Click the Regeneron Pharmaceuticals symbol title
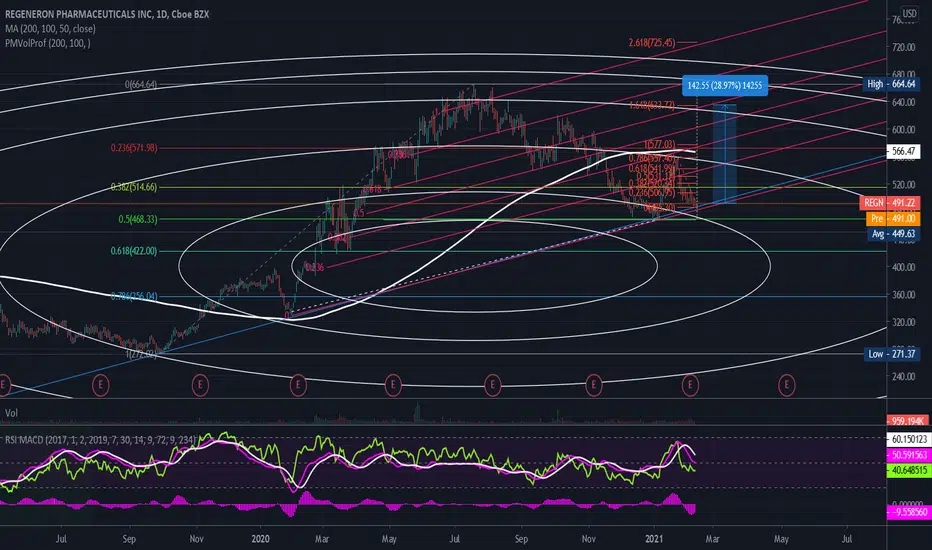 pyautogui.click(x=107, y=14)
